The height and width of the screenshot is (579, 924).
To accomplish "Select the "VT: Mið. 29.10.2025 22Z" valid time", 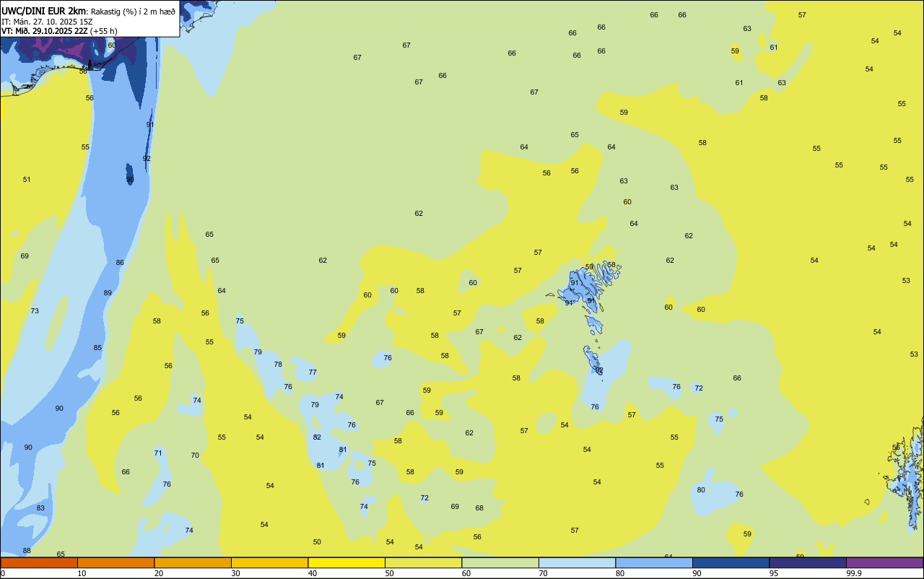I will coord(44,31).
